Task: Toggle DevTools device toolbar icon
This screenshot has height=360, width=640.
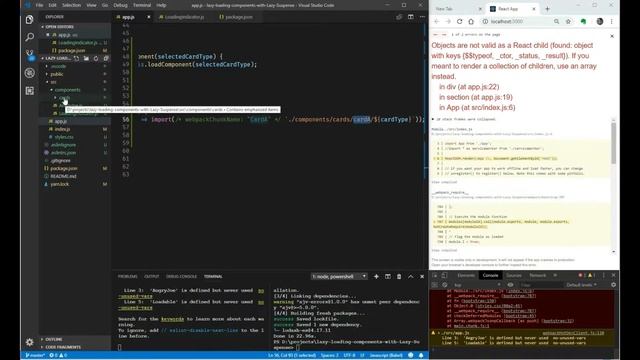Action: tap(444, 275)
